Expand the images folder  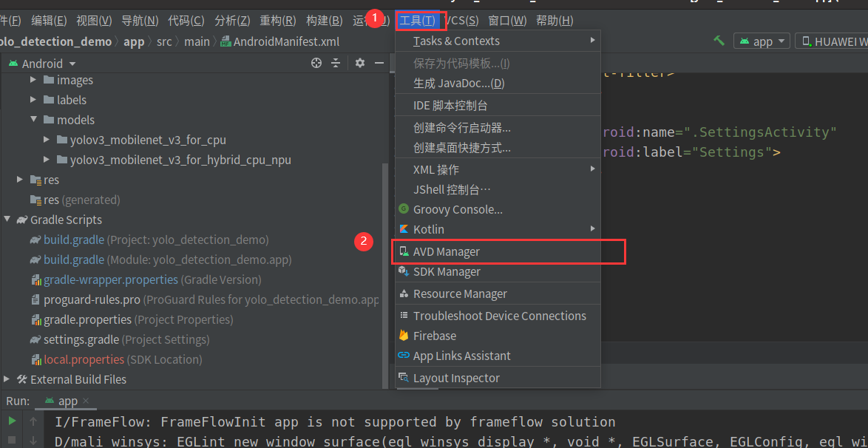33,80
